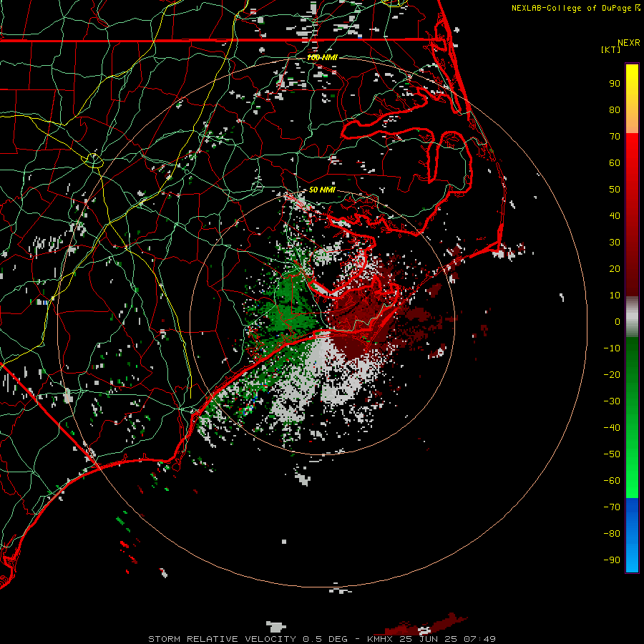Click the 100 NMI range ring label

coord(323,58)
